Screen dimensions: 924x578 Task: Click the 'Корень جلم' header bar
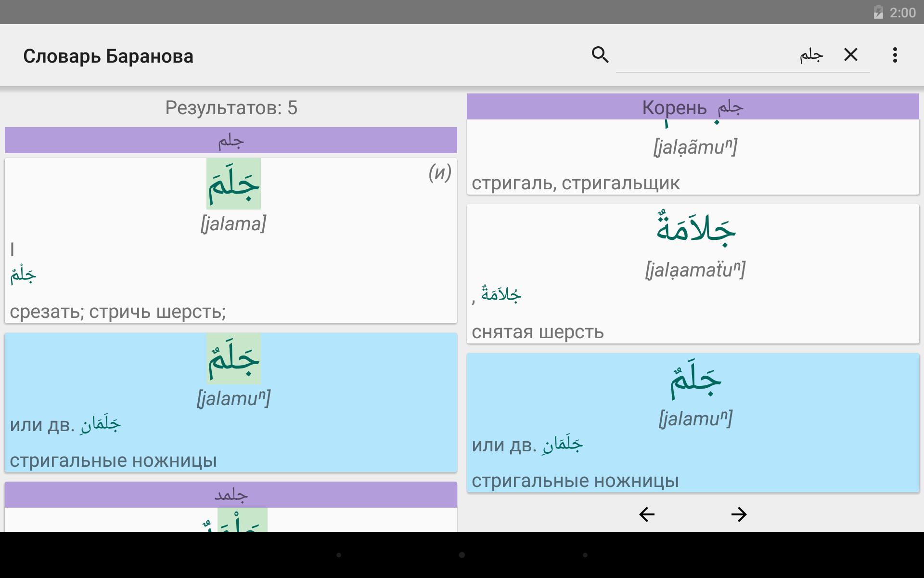[693, 107]
